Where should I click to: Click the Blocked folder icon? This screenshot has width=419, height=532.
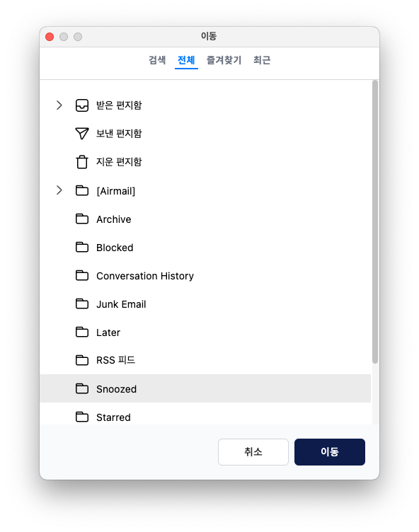[82, 248]
